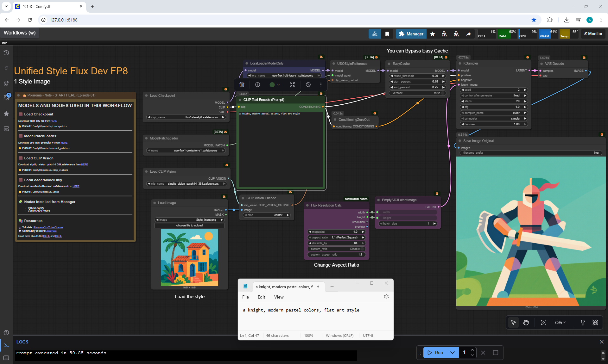The width and height of the screenshot is (608, 364).
Task: Toggle custom_ratio switch in Flux Resolution Calc
Action: click(x=362, y=249)
